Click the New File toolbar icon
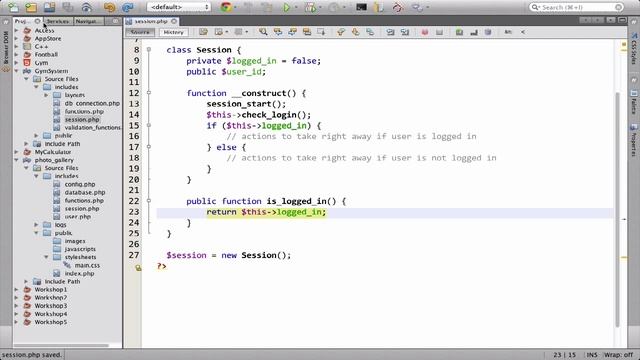640x360 pixels. click(13, 7)
